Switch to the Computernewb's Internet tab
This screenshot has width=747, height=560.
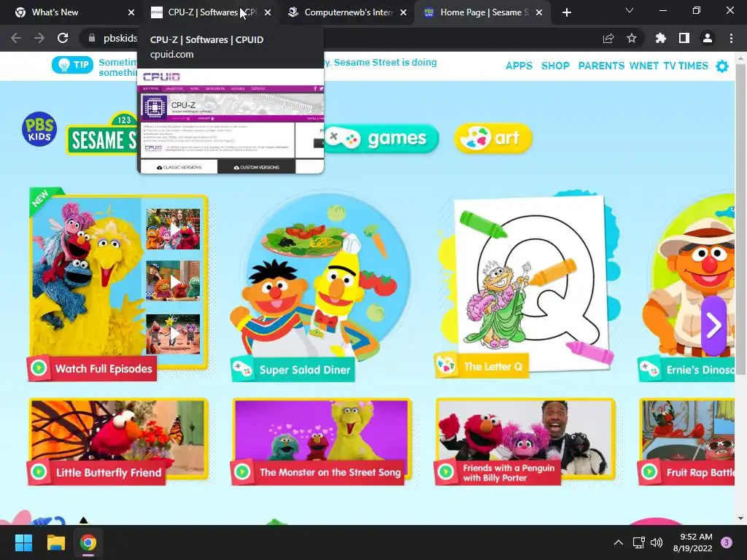(348, 12)
